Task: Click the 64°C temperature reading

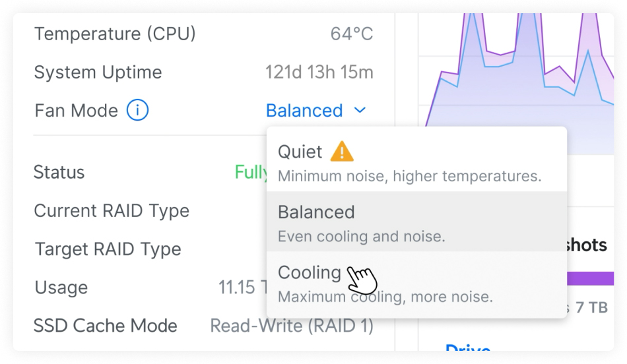Action: (352, 34)
